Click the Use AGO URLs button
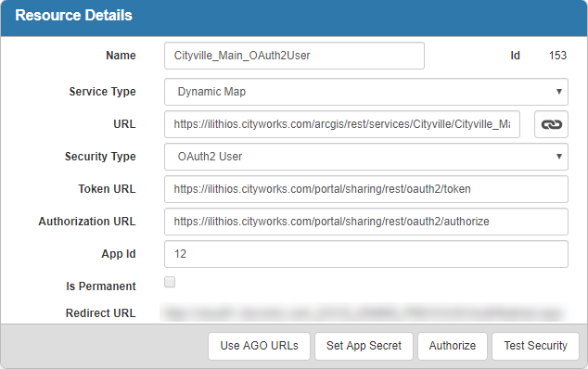The height and width of the screenshot is (369, 588). tap(259, 346)
